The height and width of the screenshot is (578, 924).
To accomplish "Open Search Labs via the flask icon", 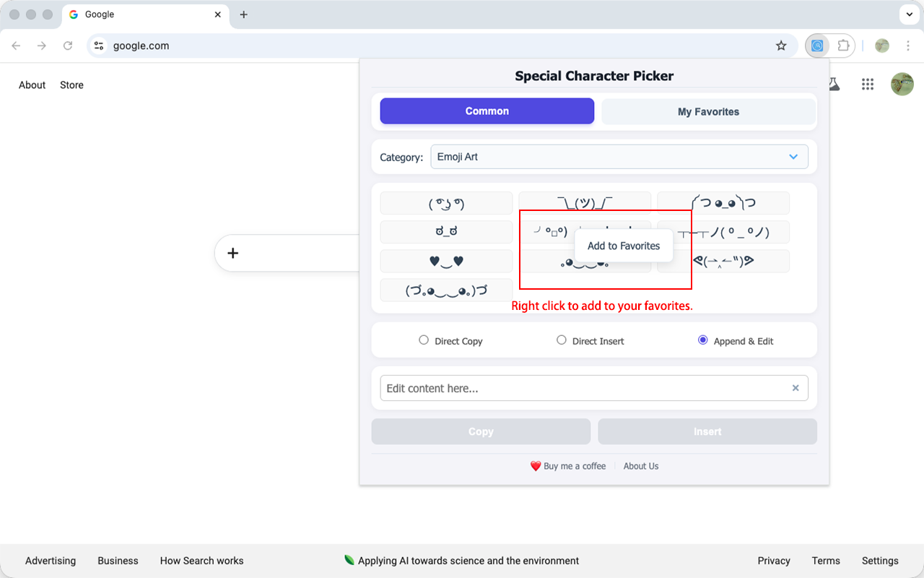I will 833,84.
